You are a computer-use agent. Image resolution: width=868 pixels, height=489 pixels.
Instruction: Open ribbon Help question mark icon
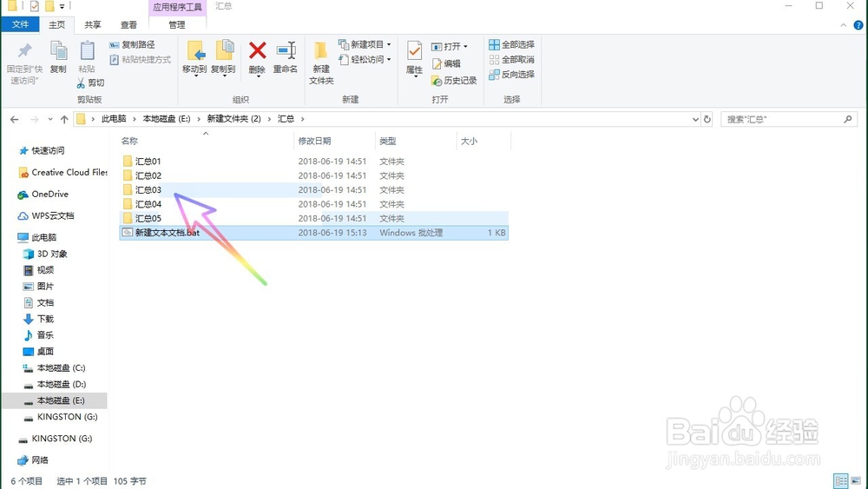pyautogui.click(x=858, y=25)
